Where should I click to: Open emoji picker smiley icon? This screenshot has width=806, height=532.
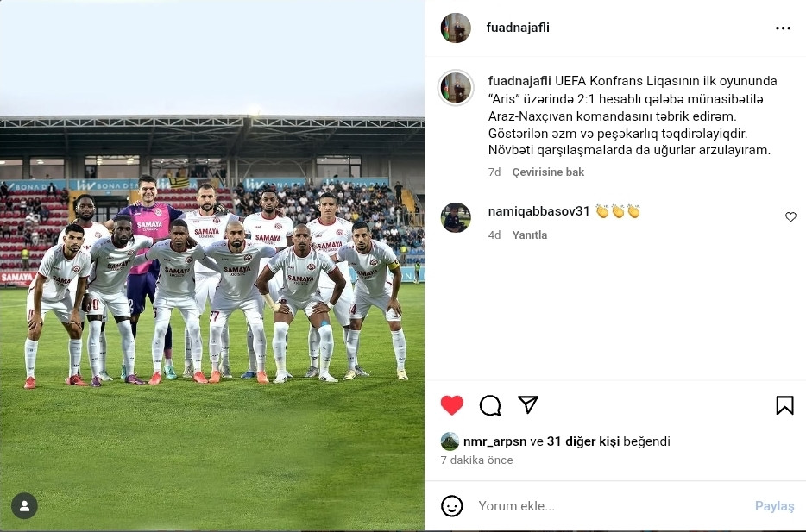coord(452,506)
